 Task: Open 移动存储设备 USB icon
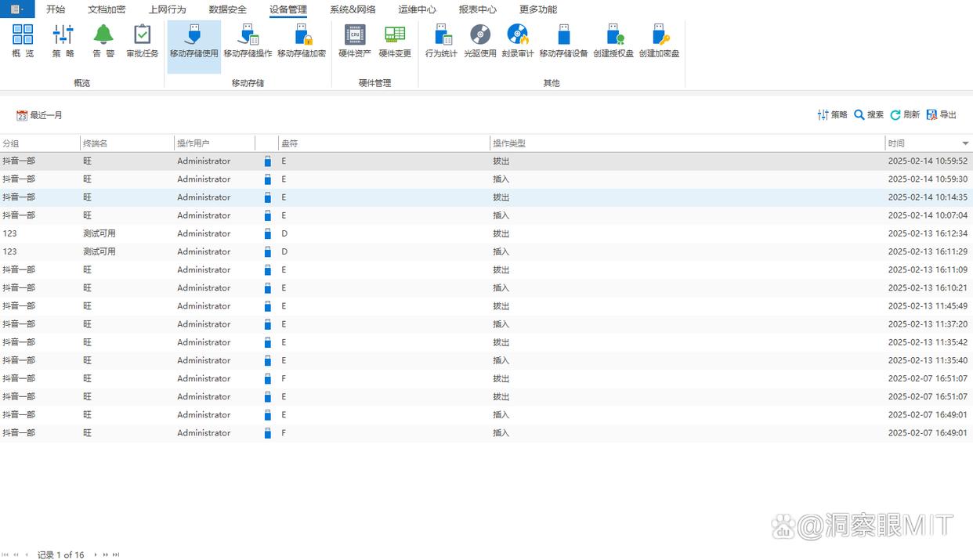click(563, 34)
